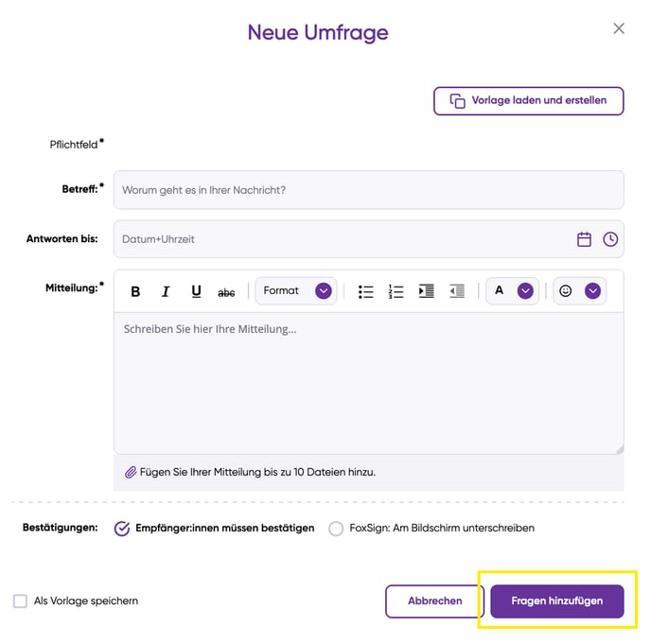The width and height of the screenshot is (651, 644).
Task: Click into the Betreff subject field
Action: click(368, 189)
